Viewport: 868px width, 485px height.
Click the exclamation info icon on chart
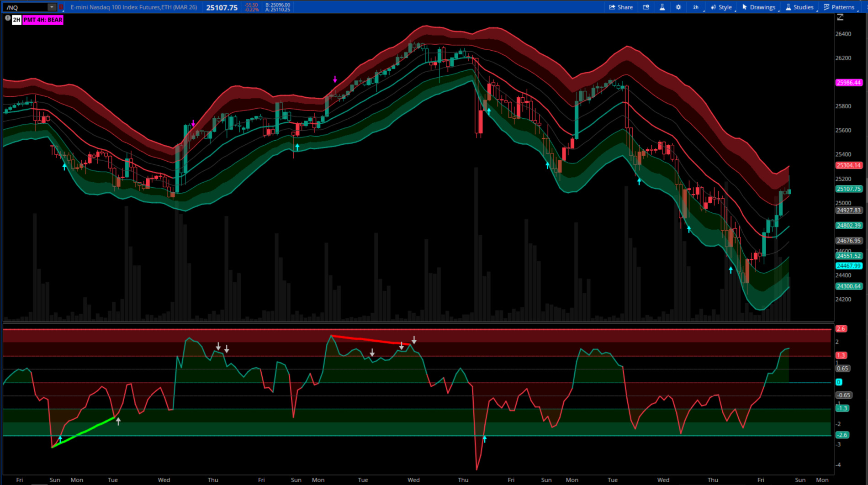(8, 19)
